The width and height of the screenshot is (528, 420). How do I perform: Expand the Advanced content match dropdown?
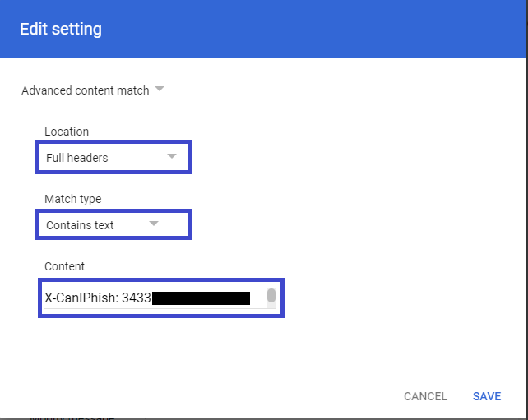click(x=93, y=90)
